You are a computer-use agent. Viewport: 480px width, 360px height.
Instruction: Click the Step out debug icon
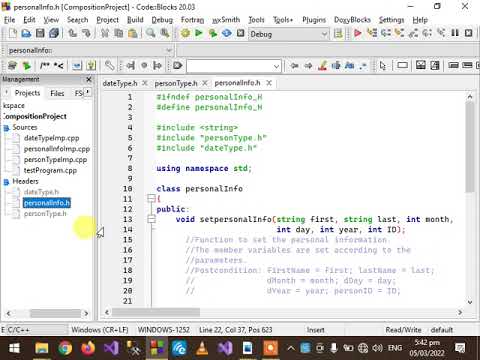click(x=413, y=33)
